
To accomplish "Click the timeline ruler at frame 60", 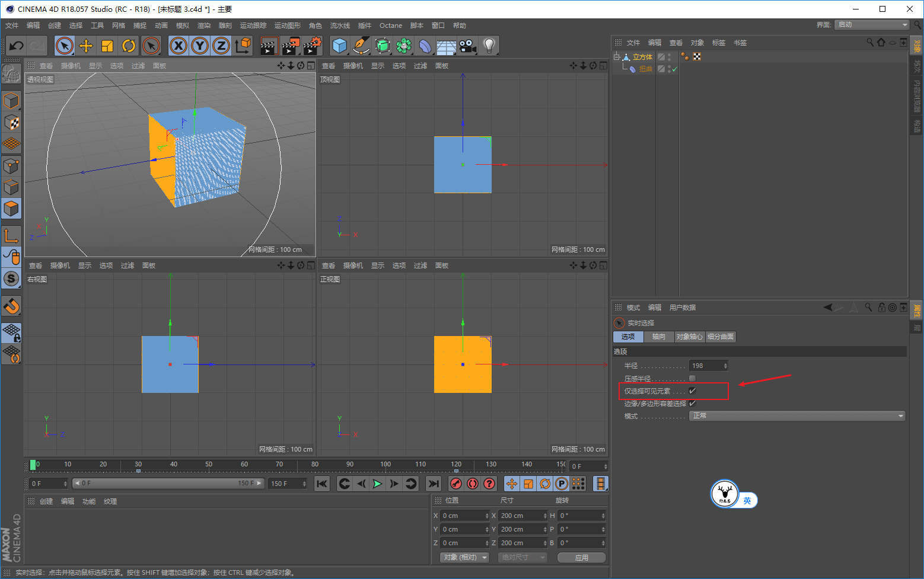I will [x=244, y=465].
